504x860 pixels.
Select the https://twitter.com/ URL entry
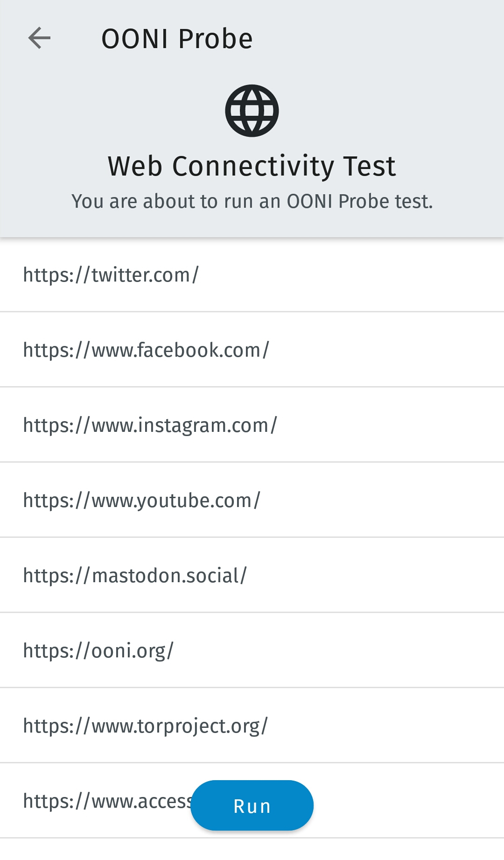click(x=111, y=275)
